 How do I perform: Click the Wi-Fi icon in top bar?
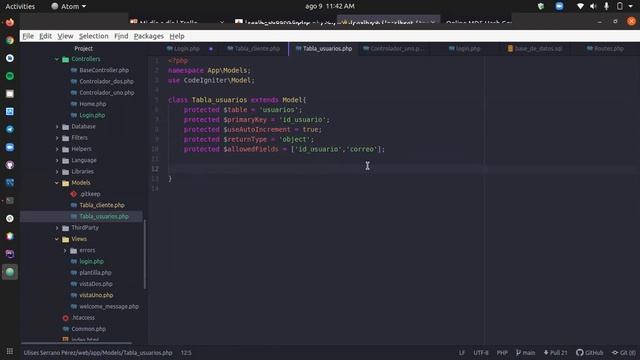(580, 6)
